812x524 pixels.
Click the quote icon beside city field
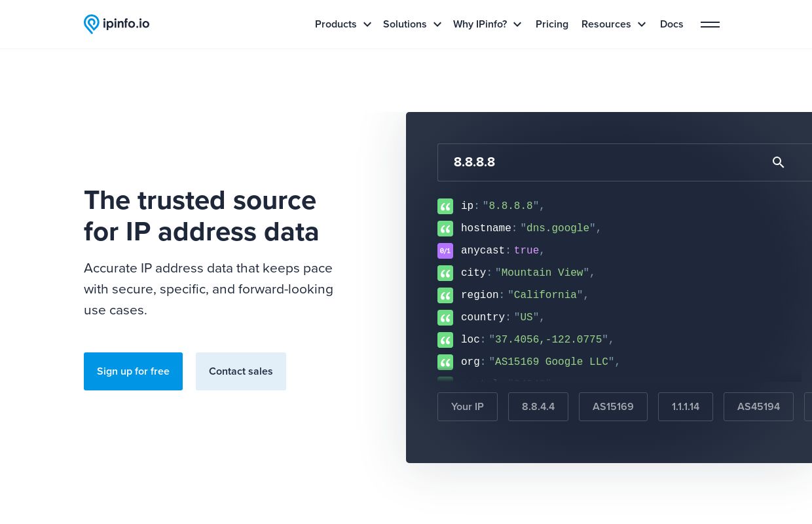point(445,273)
